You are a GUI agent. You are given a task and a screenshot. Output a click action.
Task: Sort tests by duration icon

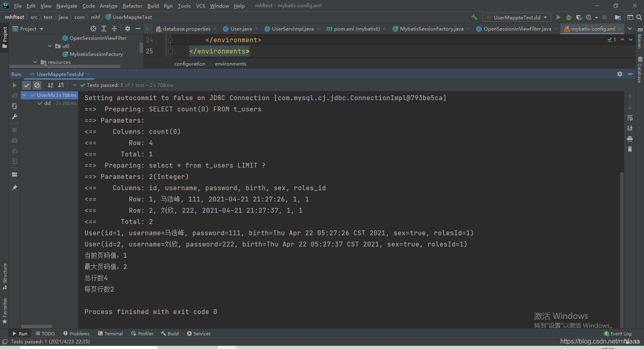click(x=61, y=85)
